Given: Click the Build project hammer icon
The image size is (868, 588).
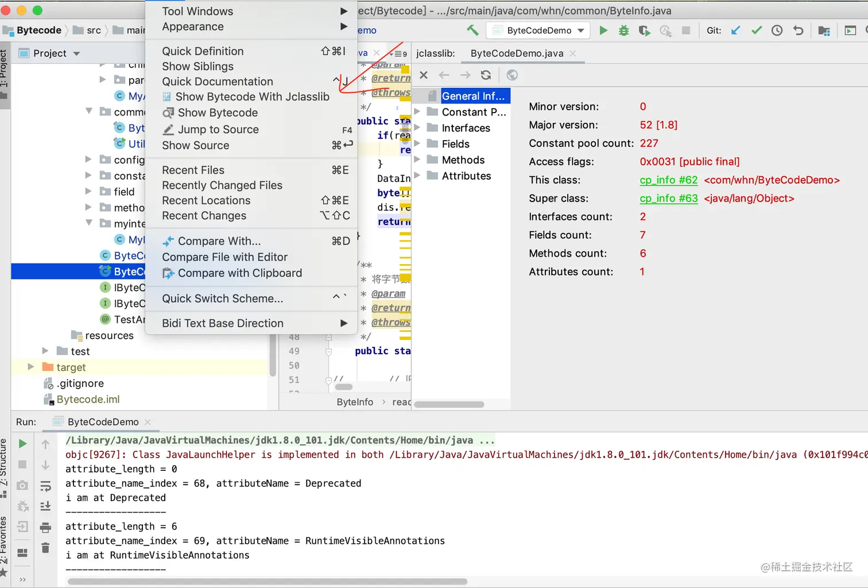Looking at the screenshot, I should [x=472, y=30].
